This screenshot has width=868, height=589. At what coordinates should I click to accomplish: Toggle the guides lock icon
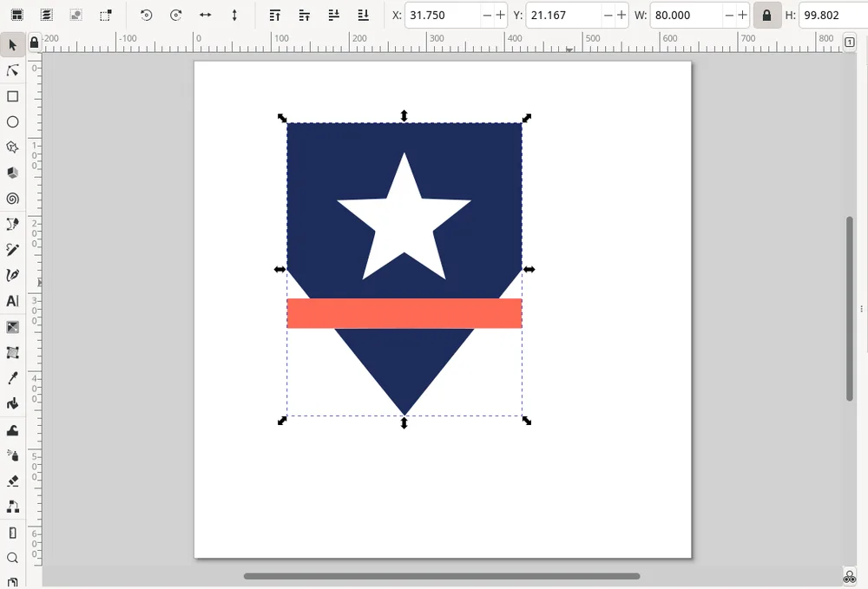[x=35, y=42]
